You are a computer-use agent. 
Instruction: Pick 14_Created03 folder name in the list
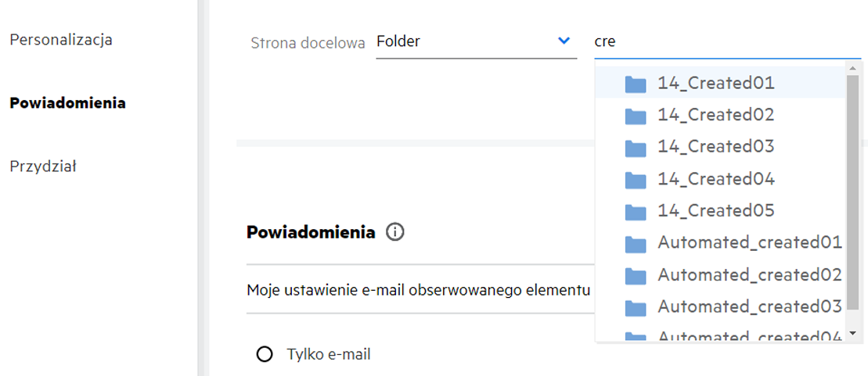715,147
